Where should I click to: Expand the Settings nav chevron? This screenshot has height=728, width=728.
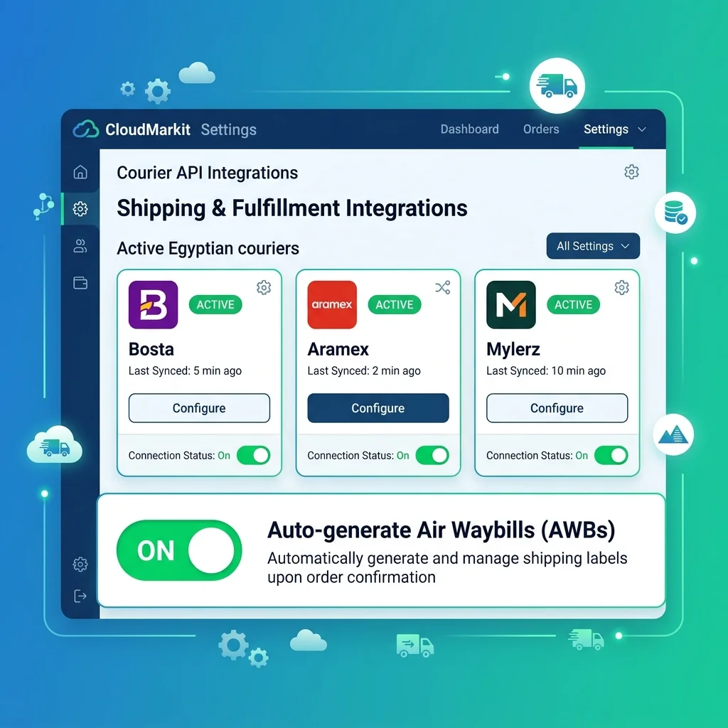pos(642,129)
